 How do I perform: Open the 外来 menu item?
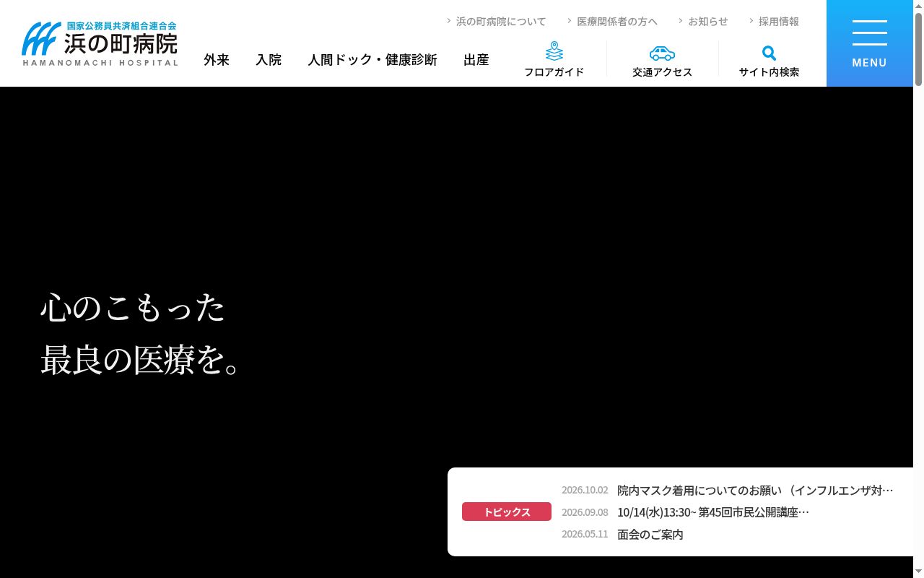[217, 60]
